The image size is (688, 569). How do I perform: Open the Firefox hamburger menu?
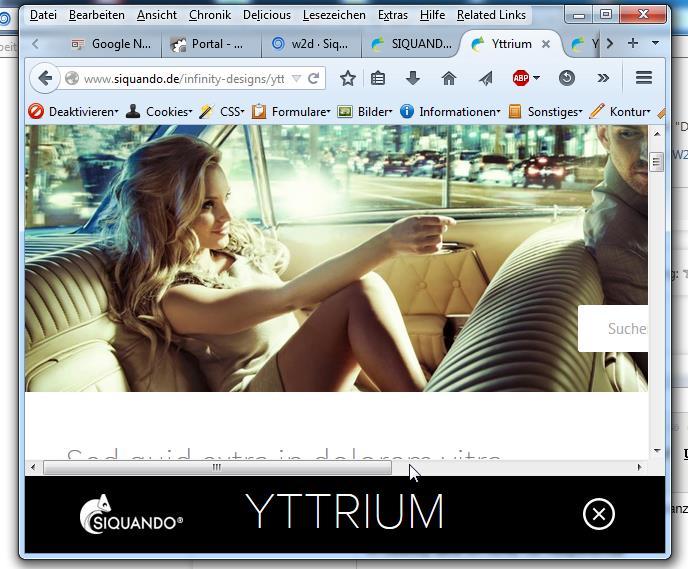644,78
